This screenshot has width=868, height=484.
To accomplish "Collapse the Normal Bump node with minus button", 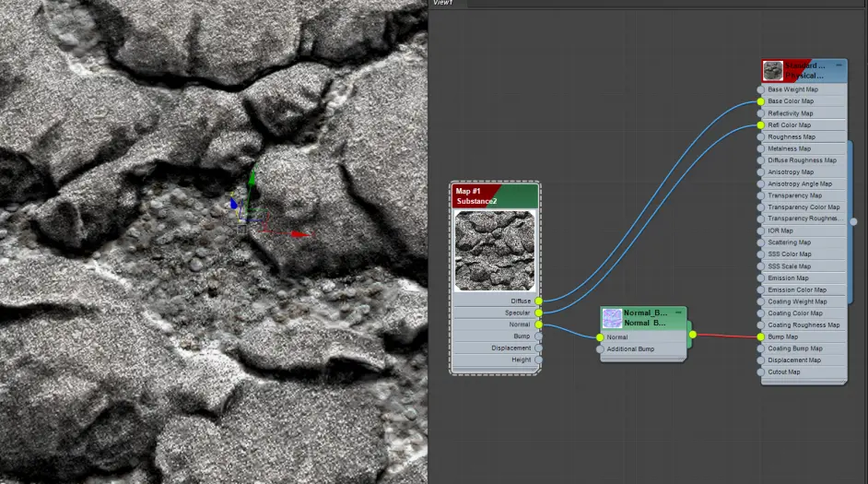I will (x=679, y=313).
